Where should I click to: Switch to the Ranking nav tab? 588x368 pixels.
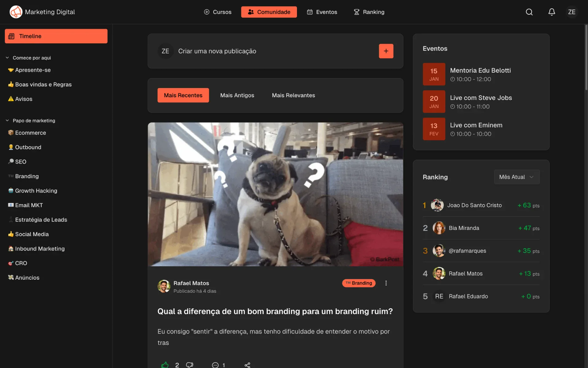tap(369, 12)
